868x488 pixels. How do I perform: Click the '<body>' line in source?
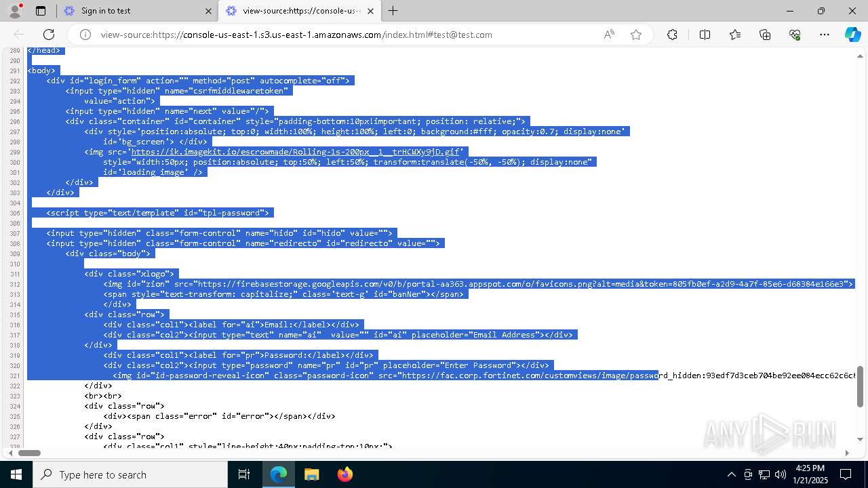(41, 70)
